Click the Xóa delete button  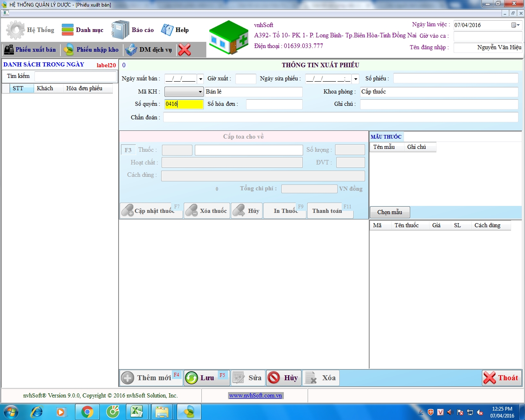321,378
